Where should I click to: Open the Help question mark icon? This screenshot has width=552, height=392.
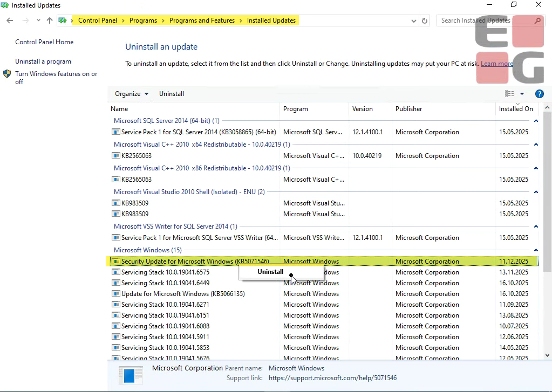click(539, 94)
